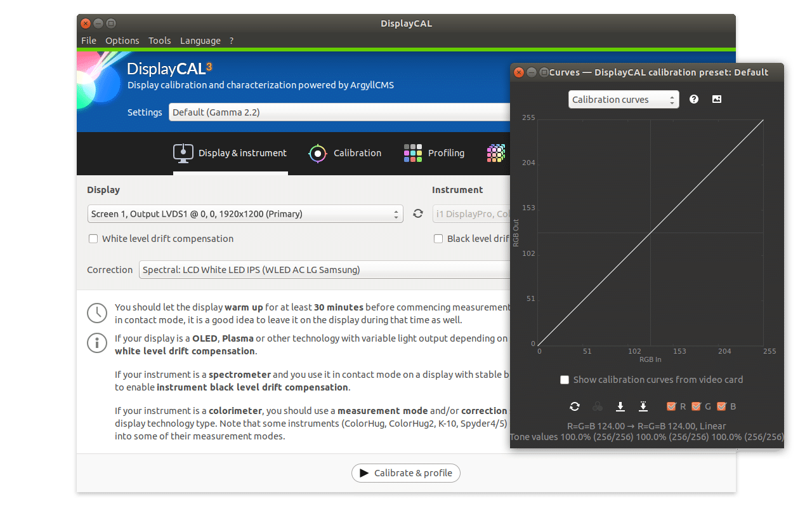
Task: Open the help question mark in Curves window
Action: [x=694, y=99]
